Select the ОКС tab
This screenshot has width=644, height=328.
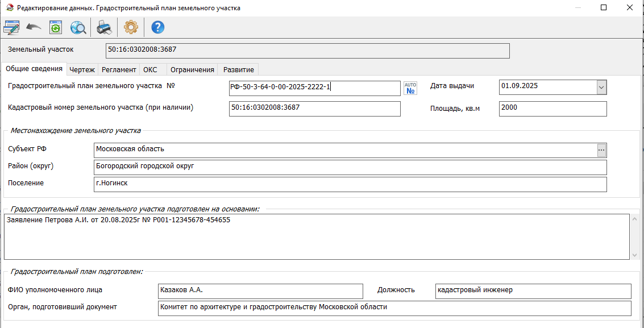point(150,70)
